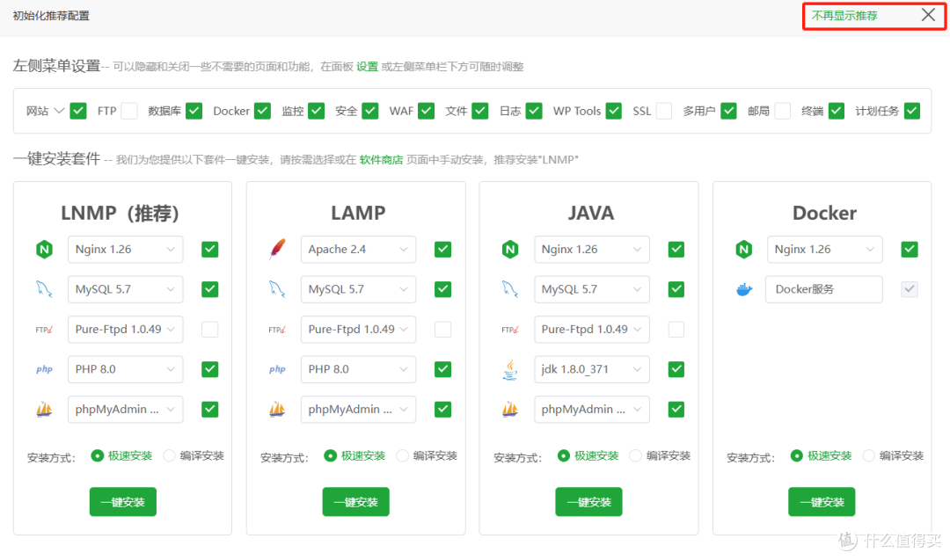Uncheck Apache 2.4 checkbox in LAMP card
This screenshot has width=950, height=560.
442,250
